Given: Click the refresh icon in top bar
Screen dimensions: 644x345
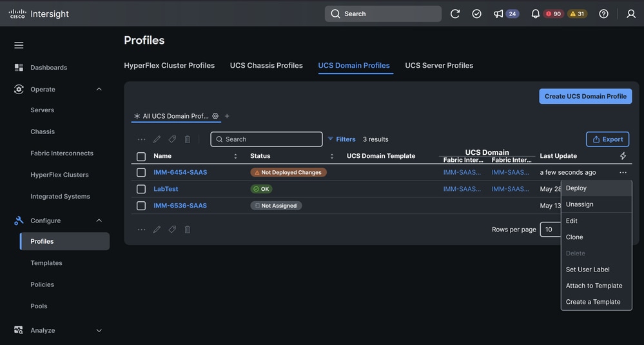Looking at the screenshot, I should 454,14.
